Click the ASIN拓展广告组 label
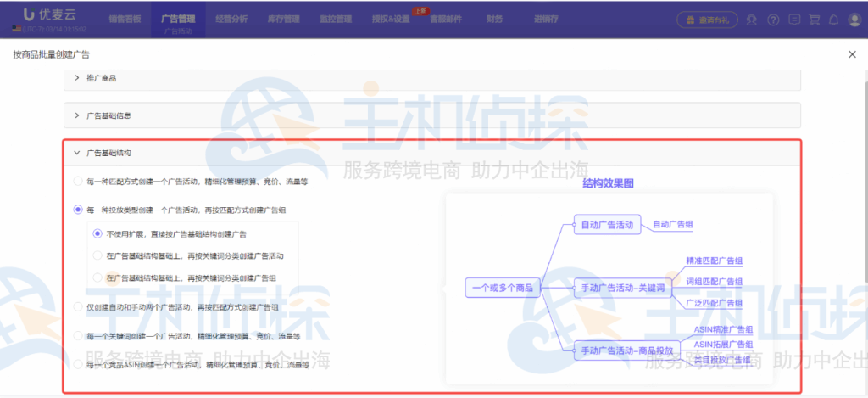This screenshot has width=868, height=398. pos(723,345)
